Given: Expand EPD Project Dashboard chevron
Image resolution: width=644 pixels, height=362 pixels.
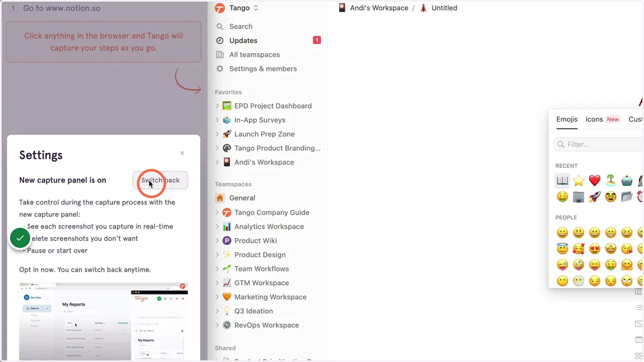Looking at the screenshot, I should [x=217, y=106].
